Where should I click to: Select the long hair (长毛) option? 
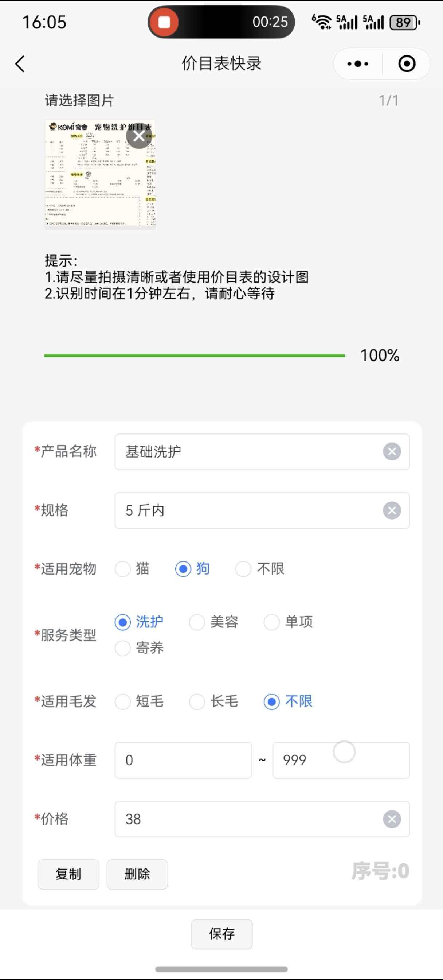pyautogui.click(x=197, y=701)
